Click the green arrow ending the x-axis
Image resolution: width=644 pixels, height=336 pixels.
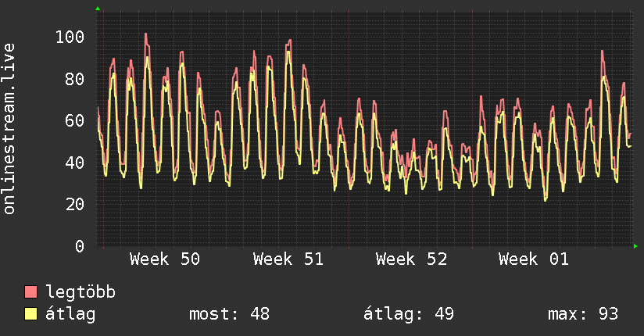[x=635, y=246]
